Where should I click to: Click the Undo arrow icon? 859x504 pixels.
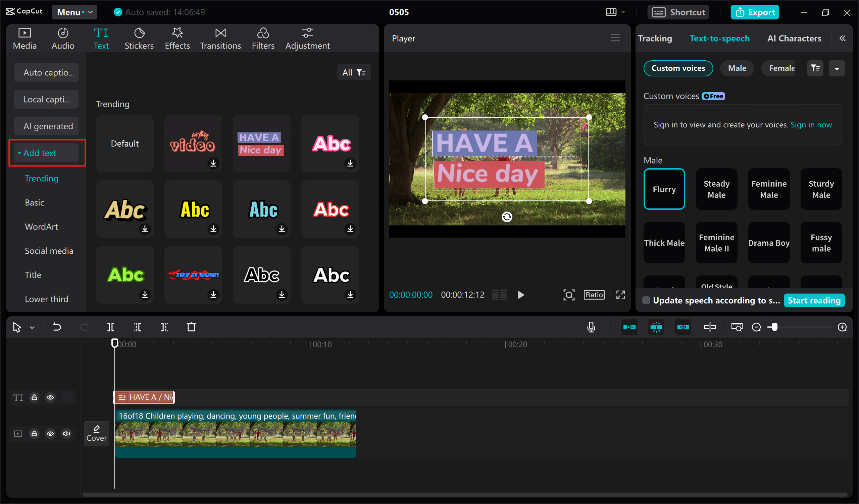point(57,327)
